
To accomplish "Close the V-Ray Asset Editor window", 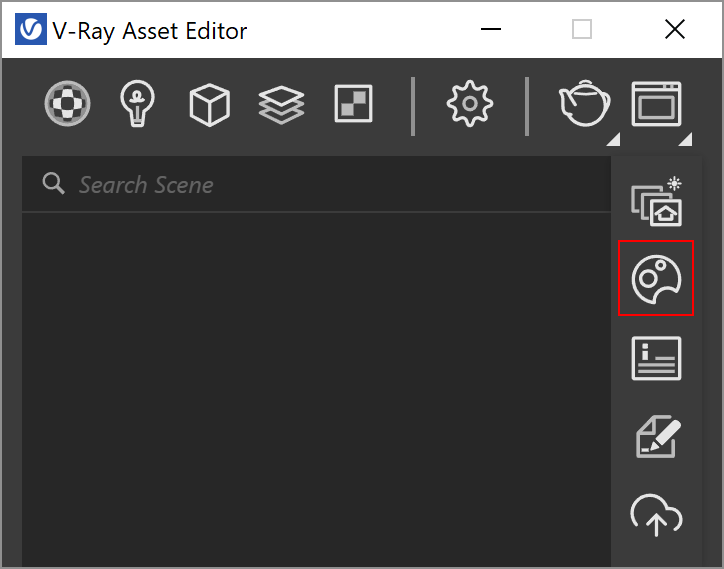I will [675, 29].
